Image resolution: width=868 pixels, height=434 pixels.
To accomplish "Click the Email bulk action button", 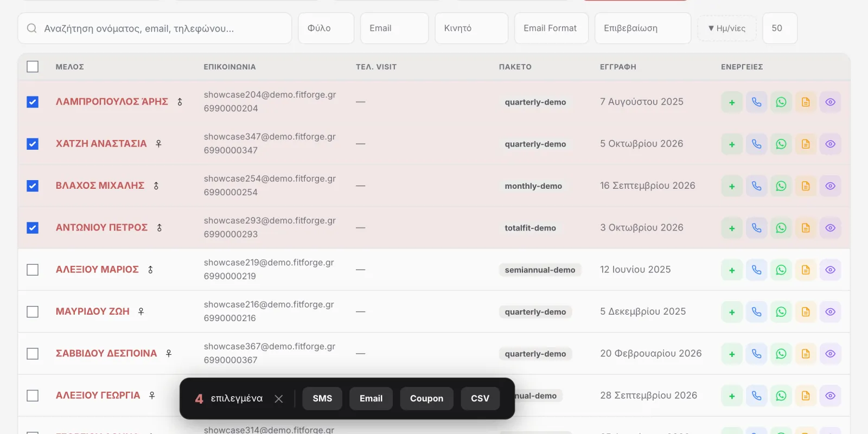I will tap(371, 399).
